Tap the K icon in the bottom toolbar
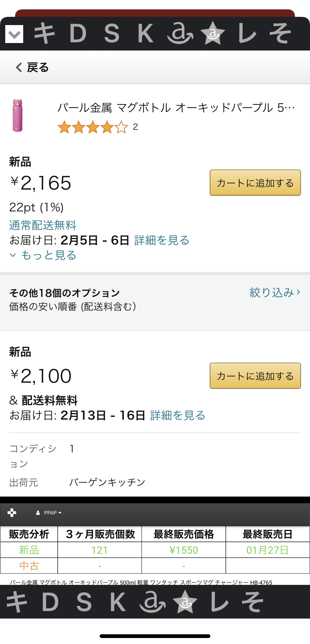 click(x=118, y=602)
